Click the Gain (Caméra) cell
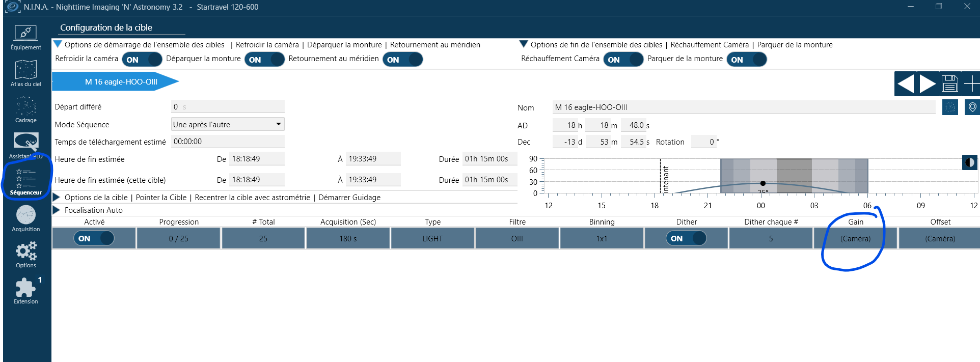Viewport: 980px width, 362px height. coord(856,238)
